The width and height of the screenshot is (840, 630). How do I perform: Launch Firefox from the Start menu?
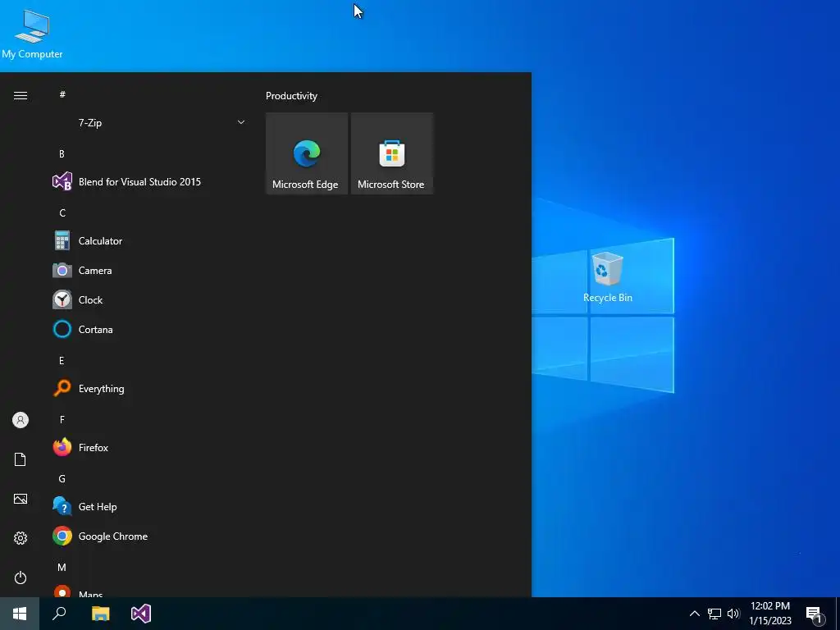[150, 447]
